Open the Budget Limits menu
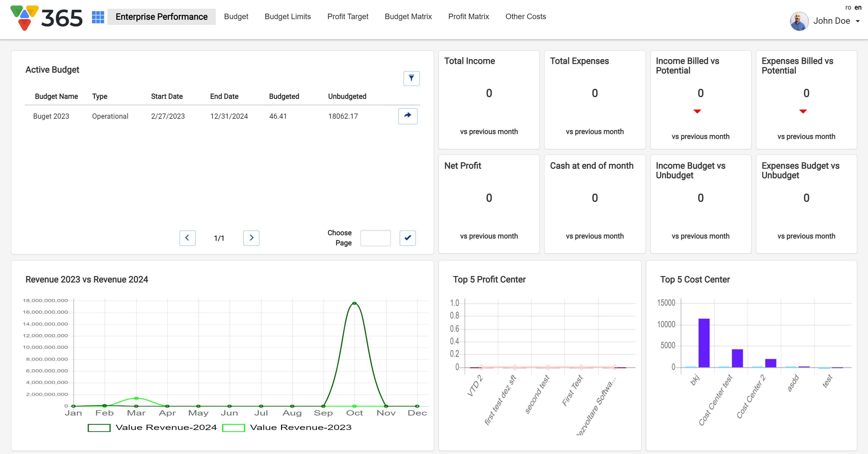The height and width of the screenshot is (454, 868). (287, 16)
